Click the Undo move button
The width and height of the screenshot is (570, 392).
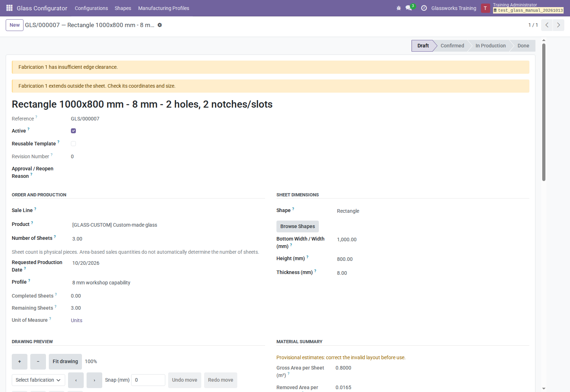tap(185, 380)
